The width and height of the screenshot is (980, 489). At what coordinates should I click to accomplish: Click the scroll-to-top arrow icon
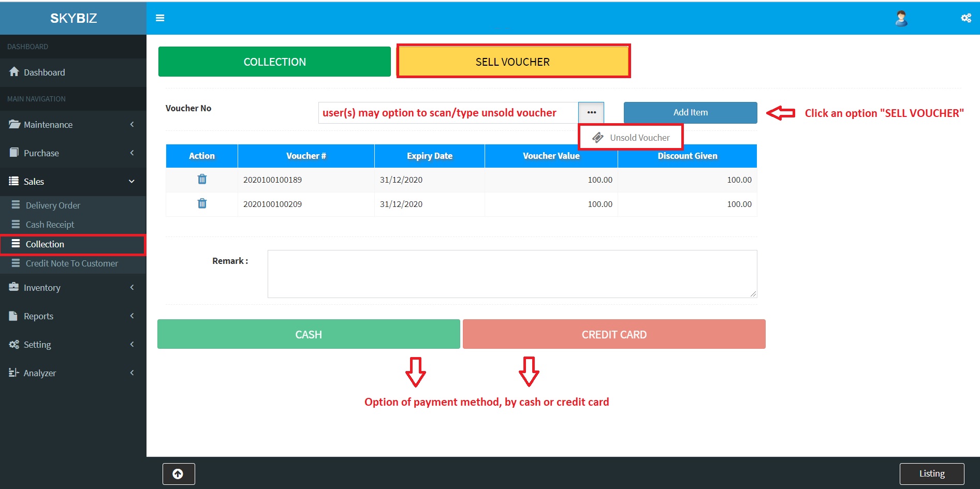178,473
